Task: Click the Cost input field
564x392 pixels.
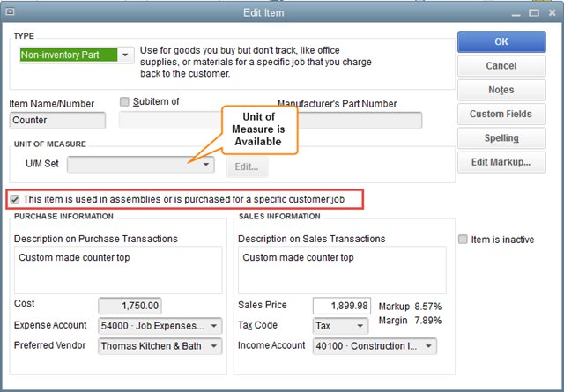Action: point(129,306)
